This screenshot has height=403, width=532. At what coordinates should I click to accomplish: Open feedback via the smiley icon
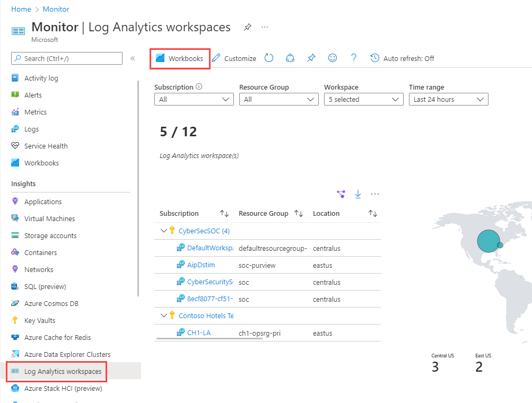coord(332,58)
